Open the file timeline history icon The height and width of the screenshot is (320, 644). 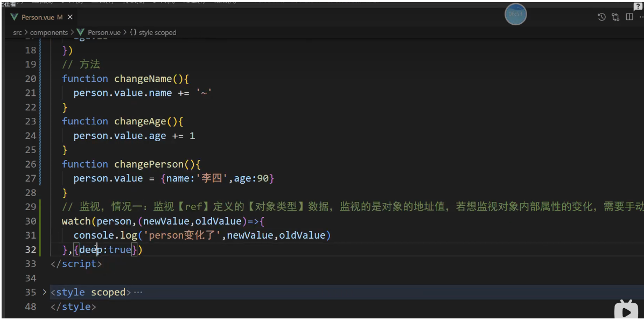(601, 17)
